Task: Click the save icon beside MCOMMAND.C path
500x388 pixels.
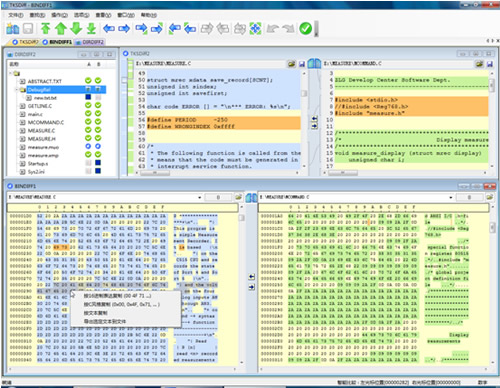Action: 490,64
